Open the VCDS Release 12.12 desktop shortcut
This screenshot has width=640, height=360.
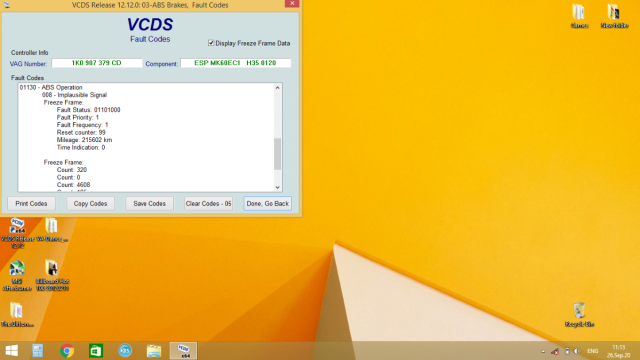tap(17, 233)
